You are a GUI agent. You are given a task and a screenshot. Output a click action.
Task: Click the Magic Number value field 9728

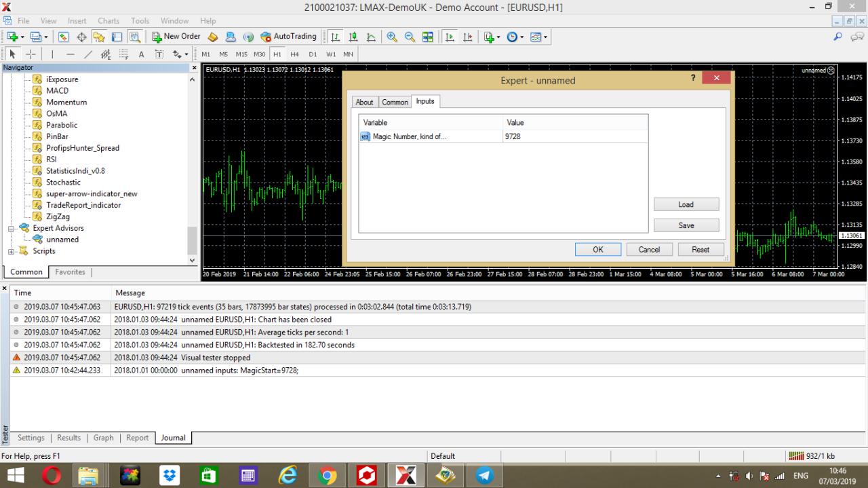point(574,136)
